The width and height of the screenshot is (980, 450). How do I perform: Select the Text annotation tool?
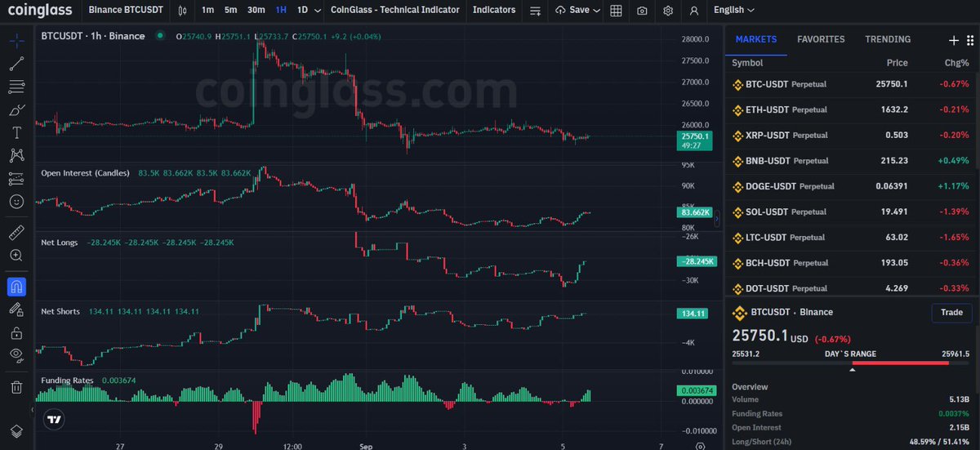pyautogui.click(x=16, y=132)
